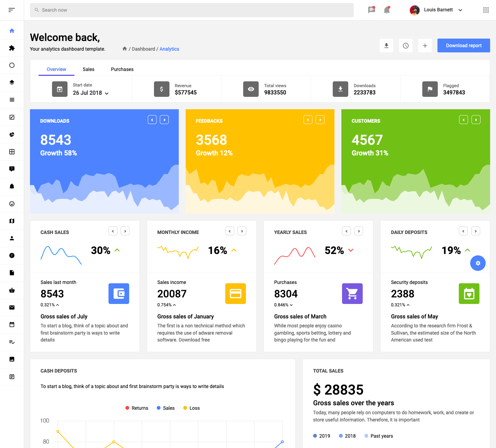This screenshot has height=448, width=496.
Task: Switch to the Sales tab
Action: pyautogui.click(x=89, y=69)
